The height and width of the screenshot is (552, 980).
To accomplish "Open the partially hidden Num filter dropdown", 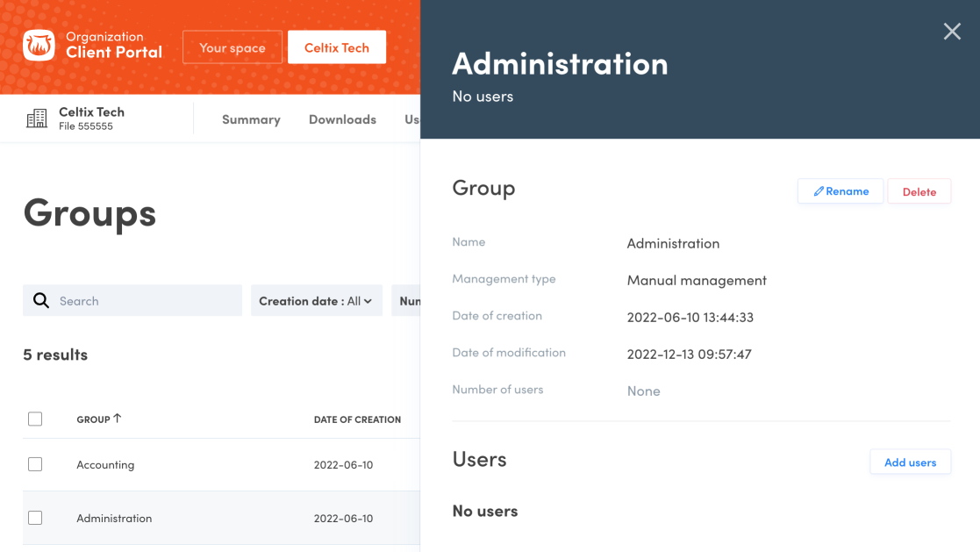I will [x=407, y=301].
